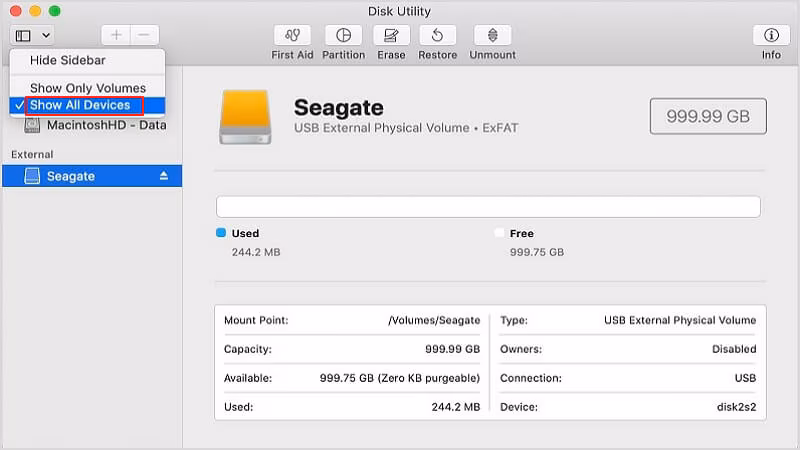Image resolution: width=800 pixels, height=450 pixels.
Task: Click the add volume plus button
Action: pyautogui.click(x=116, y=35)
